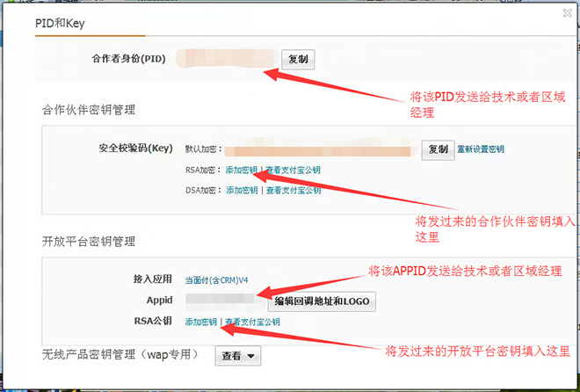
Task: Click the 合作伙伴密钥管理 heading
Action: tap(89, 110)
